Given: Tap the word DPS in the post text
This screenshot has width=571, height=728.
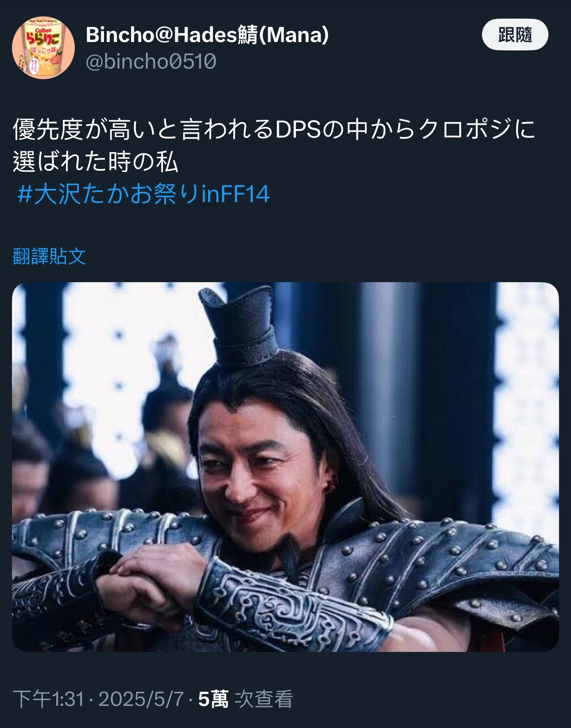Looking at the screenshot, I should click(297, 129).
